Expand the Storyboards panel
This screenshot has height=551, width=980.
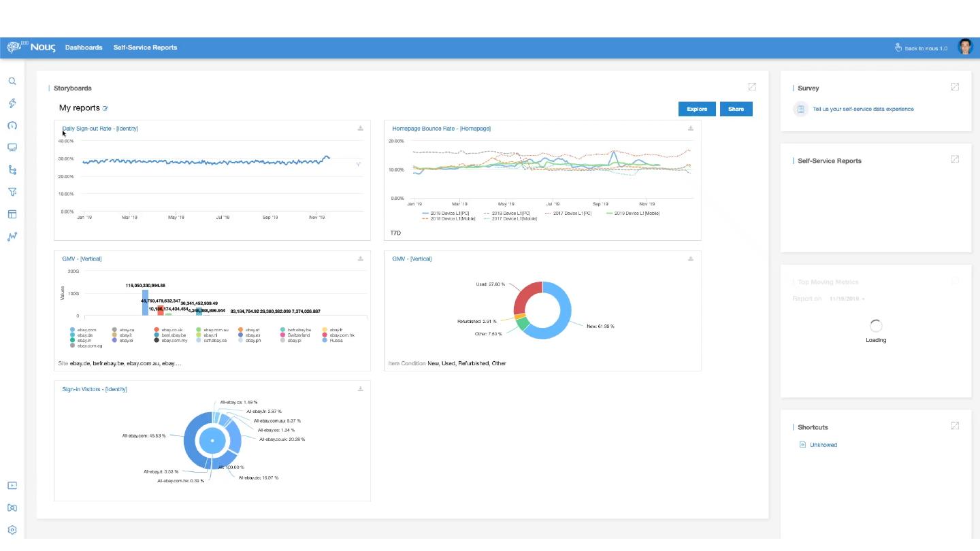[x=752, y=87]
